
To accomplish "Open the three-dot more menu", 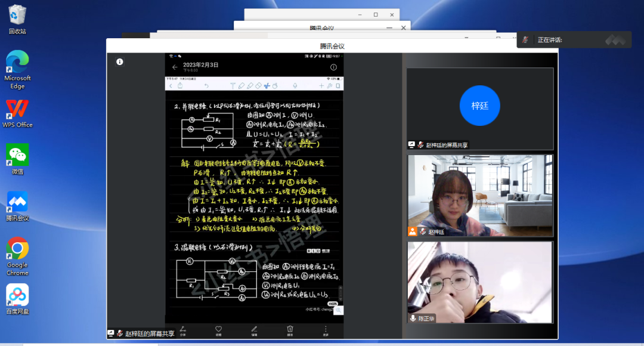I will pos(326,329).
